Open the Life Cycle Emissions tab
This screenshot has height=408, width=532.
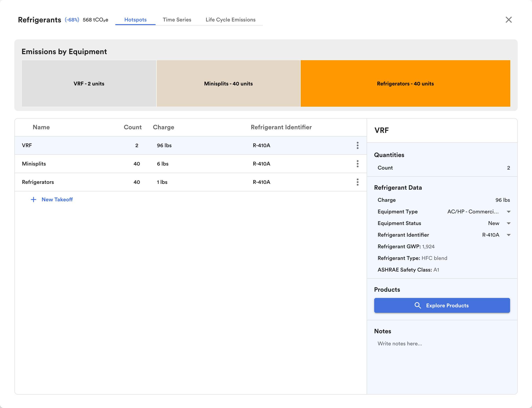pos(230,20)
